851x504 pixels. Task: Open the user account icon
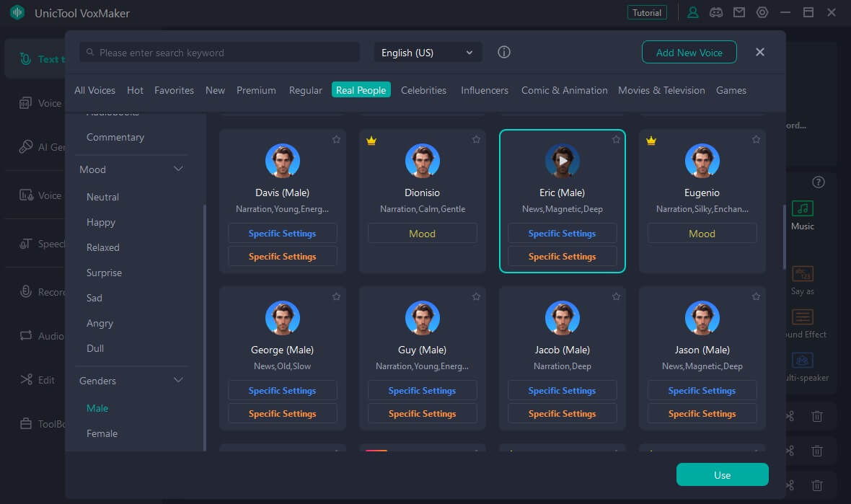[693, 13]
